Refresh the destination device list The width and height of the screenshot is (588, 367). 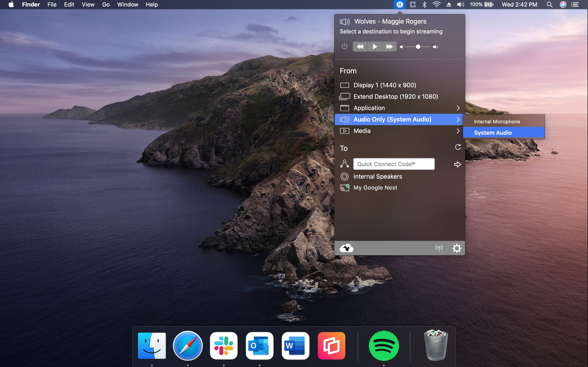[458, 147]
